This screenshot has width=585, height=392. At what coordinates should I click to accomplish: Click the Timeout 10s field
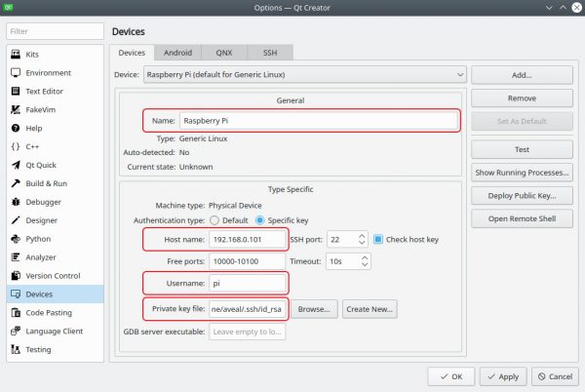(x=343, y=261)
